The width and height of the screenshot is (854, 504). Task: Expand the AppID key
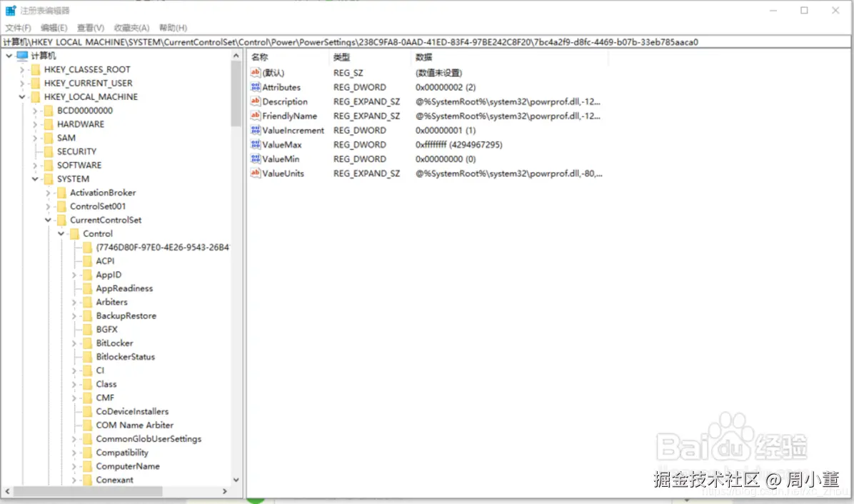(x=74, y=275)
